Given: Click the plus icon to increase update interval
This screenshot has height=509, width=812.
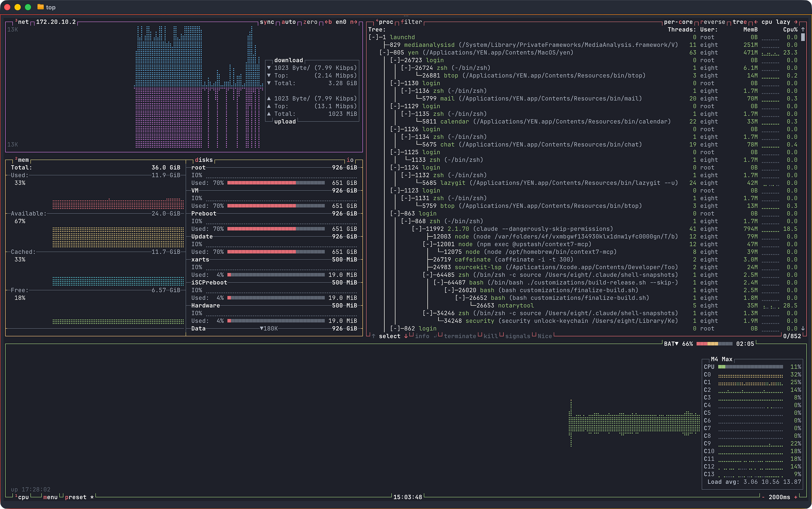Looking at the screenshot, I should click(795, 497).
